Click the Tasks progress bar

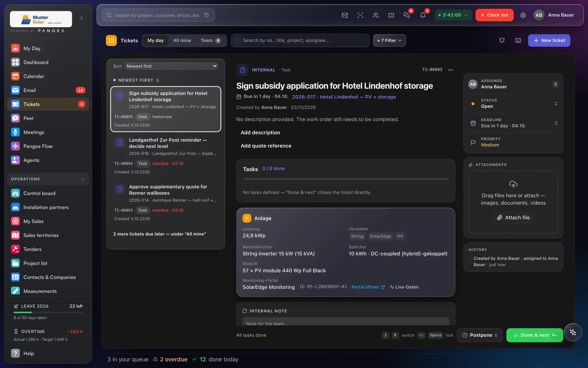[x=346, y=179]
